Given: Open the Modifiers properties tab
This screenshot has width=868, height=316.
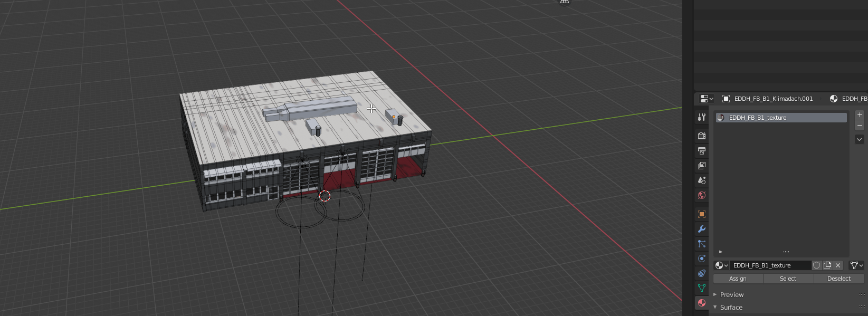Looking at the screenshot, I should pos(701,229).
